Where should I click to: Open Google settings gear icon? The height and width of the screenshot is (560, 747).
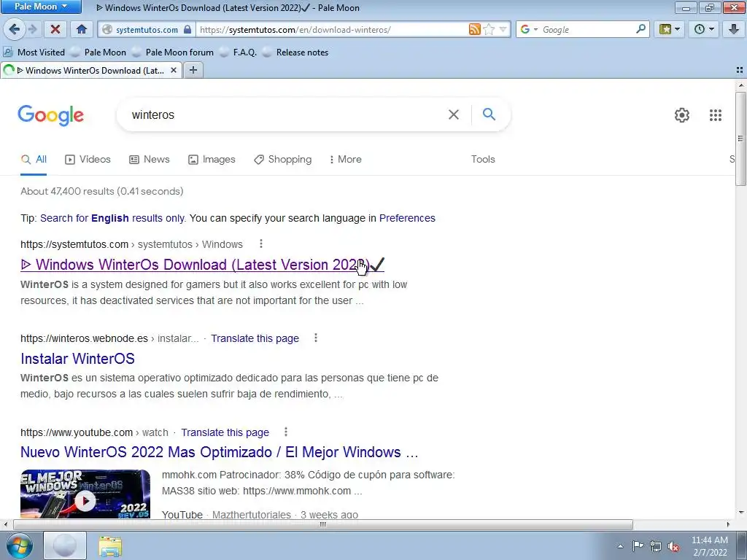[x=682, y=114]
